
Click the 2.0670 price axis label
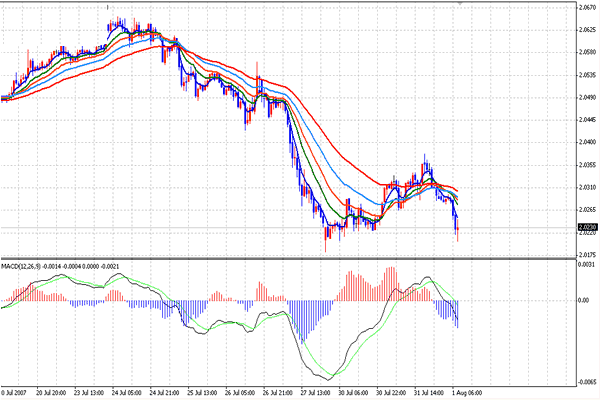pos(588,7)
